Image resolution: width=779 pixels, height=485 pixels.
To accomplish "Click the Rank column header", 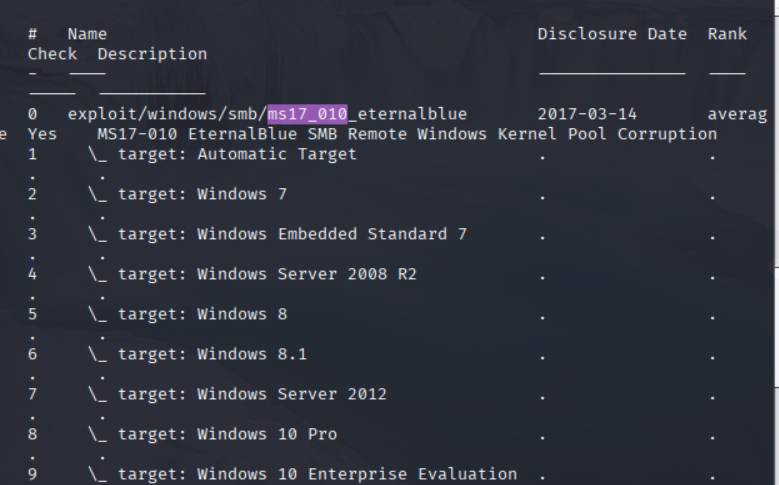I will [x=727, y=34].
